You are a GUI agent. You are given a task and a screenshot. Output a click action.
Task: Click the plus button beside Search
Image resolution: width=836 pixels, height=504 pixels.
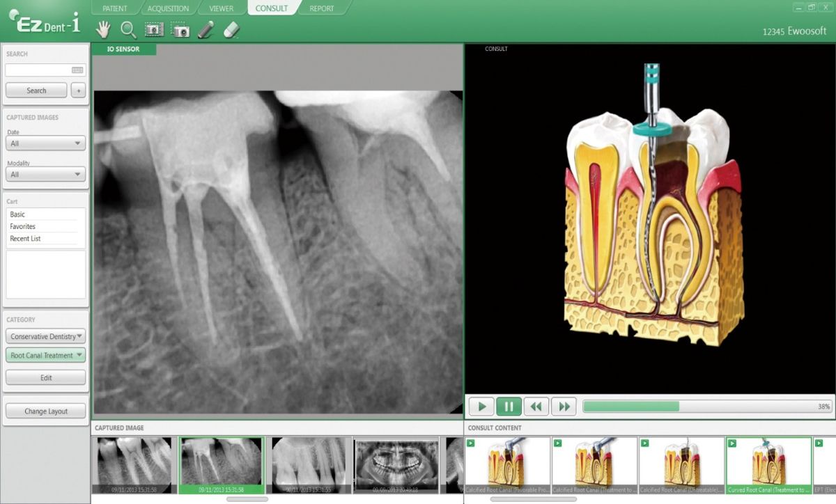(x=79, y=90)
